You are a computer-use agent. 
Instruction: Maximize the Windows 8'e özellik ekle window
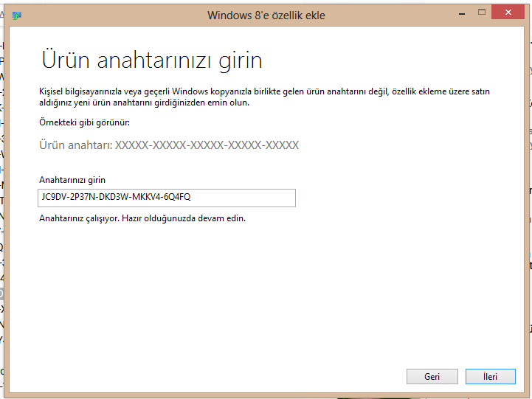pyautogui.click(x=481, y=13)
